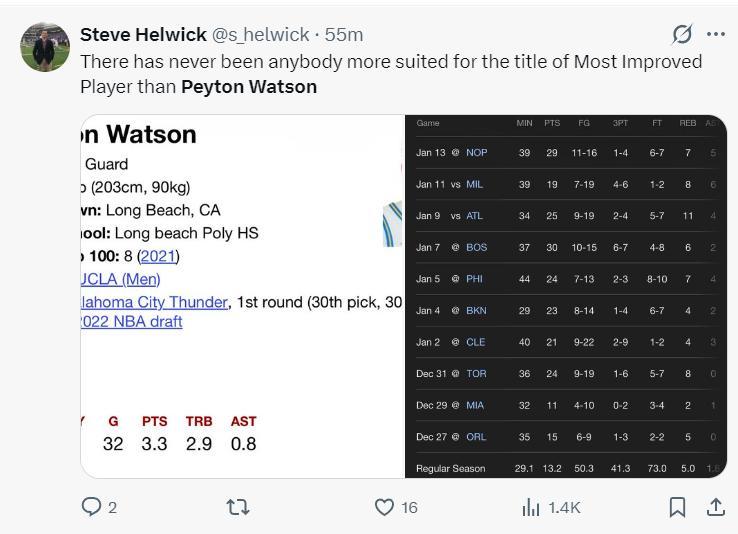Image resolution: width=738 pixels, height=534 pixels.
Task: Click the @s_helwick handle
Action: 260,35
